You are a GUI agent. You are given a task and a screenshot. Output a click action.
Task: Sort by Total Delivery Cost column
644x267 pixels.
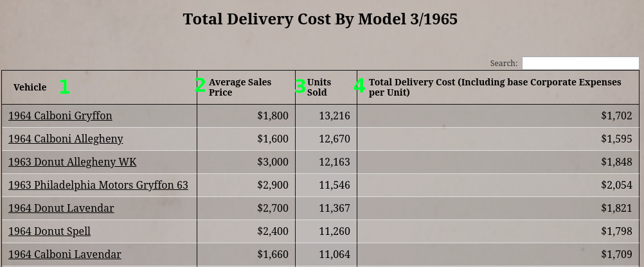[495, 87]
